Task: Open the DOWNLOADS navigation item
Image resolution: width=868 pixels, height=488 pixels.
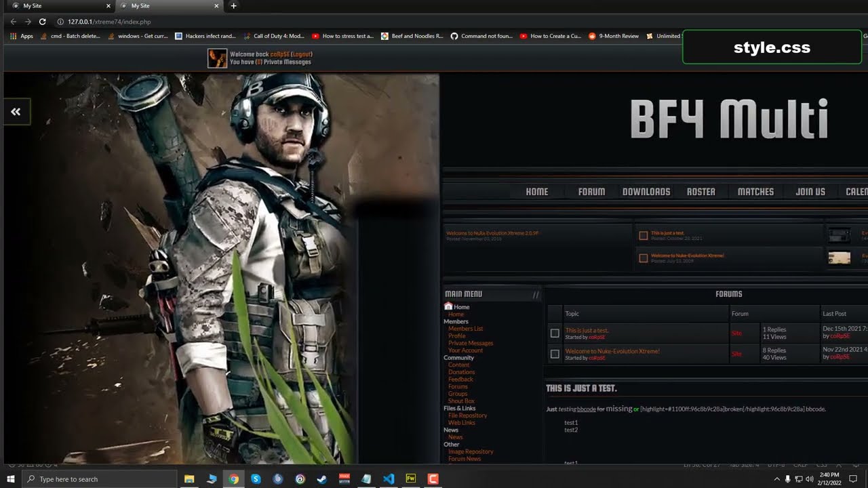Action: [646, 192]
